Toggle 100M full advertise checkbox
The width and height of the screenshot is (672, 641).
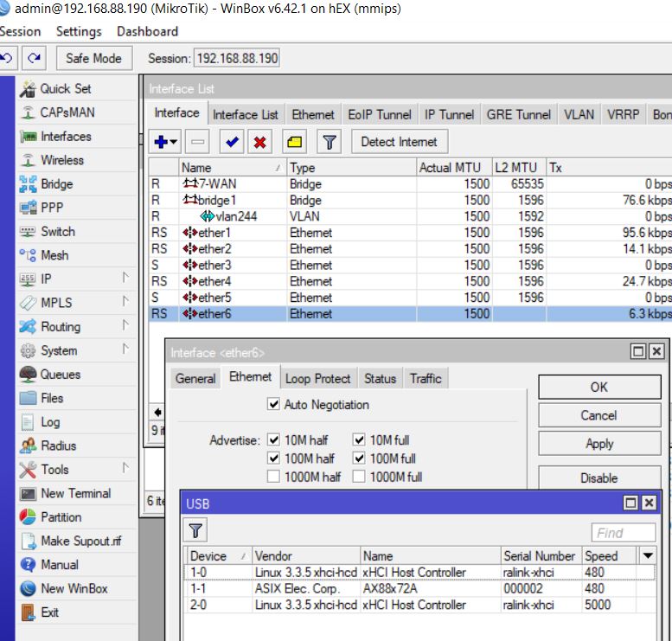click(x=359, y=458)
